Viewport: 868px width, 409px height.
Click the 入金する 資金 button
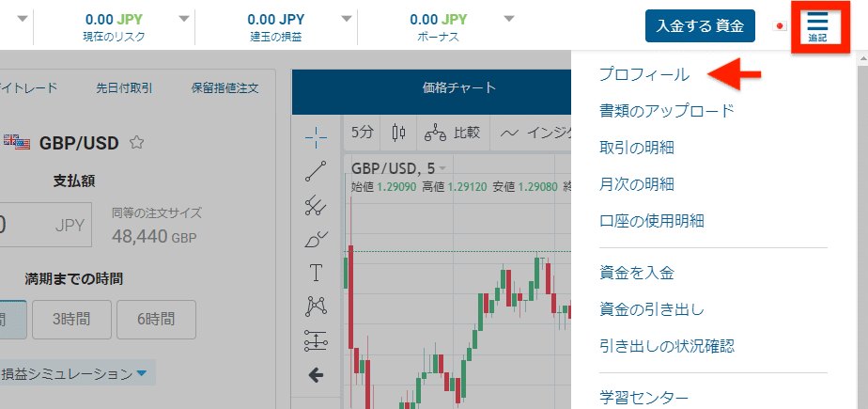point(700,26)
